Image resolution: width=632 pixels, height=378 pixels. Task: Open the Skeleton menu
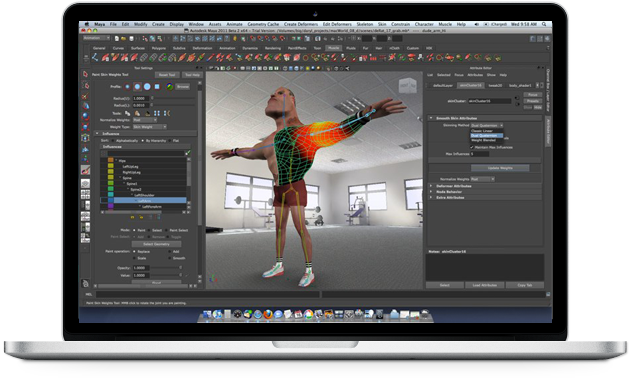point(364,25)
